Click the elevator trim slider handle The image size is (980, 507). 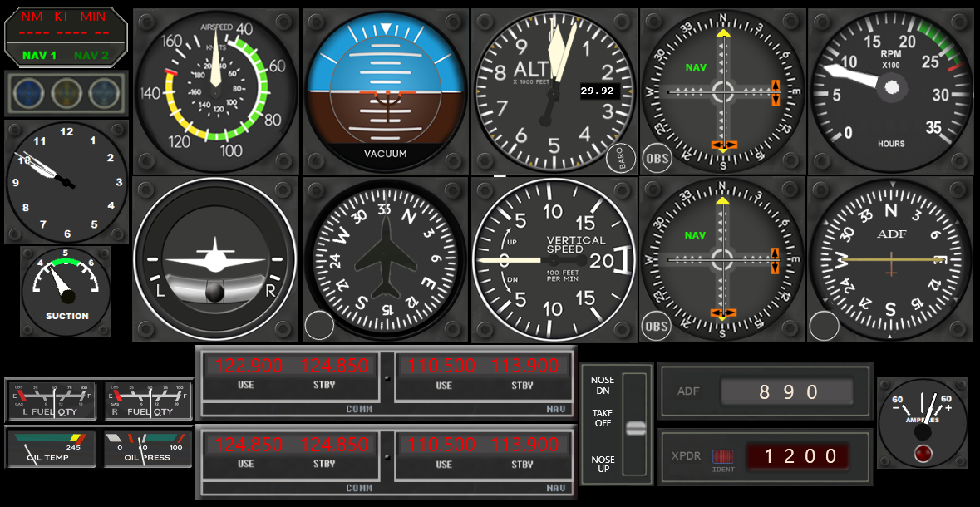click(x=635, y=428)
